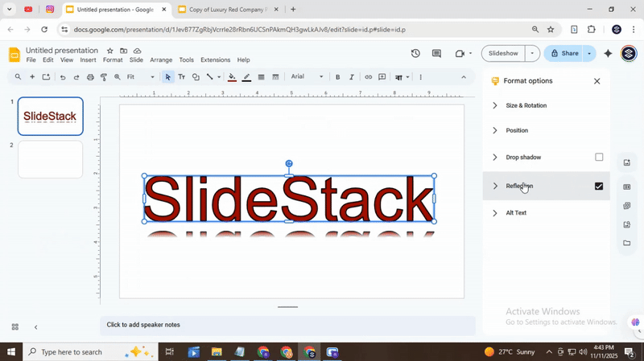This screenshot has height=361, width=644.
Task: Open Gemini sparkle icon
Action: coord(608,54)
